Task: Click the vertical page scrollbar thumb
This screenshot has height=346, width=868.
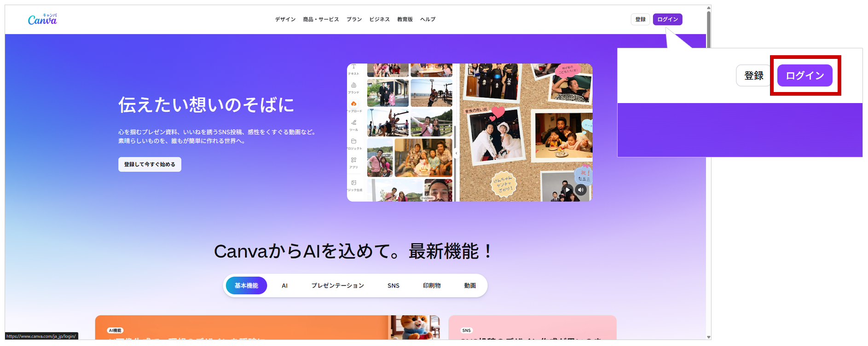Action: click(709, 29)
